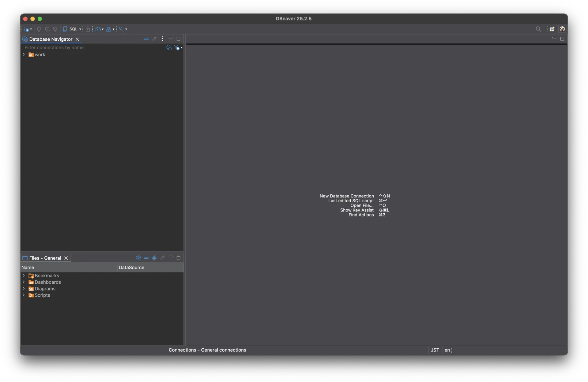The image size is (588, 382).
Task: Close the Files - General tab
Action: tap(66, 258)
